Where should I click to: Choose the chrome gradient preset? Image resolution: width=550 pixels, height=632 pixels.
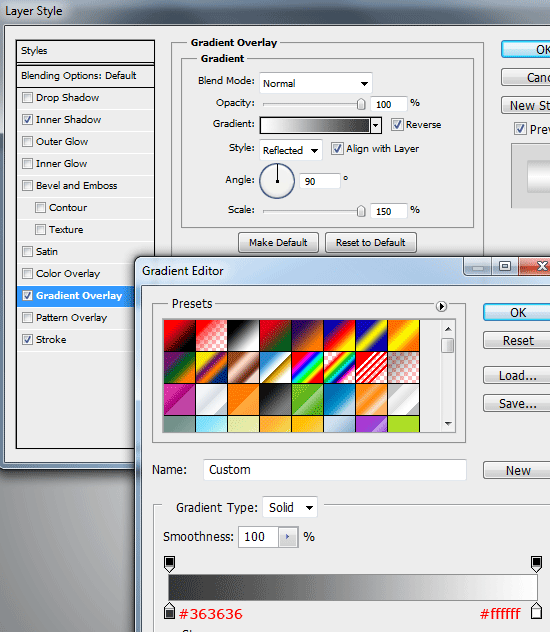pyautogui.click(x=275, y=367)
